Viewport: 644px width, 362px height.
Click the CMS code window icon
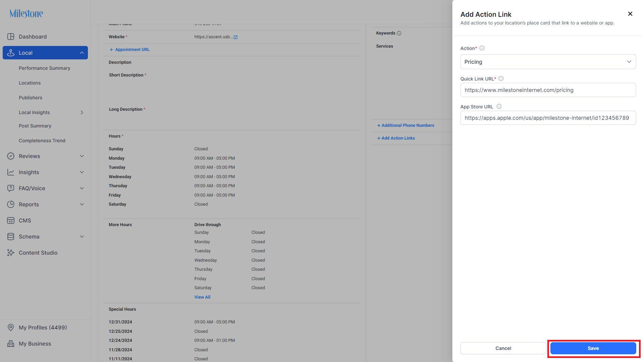coord(11,220)
